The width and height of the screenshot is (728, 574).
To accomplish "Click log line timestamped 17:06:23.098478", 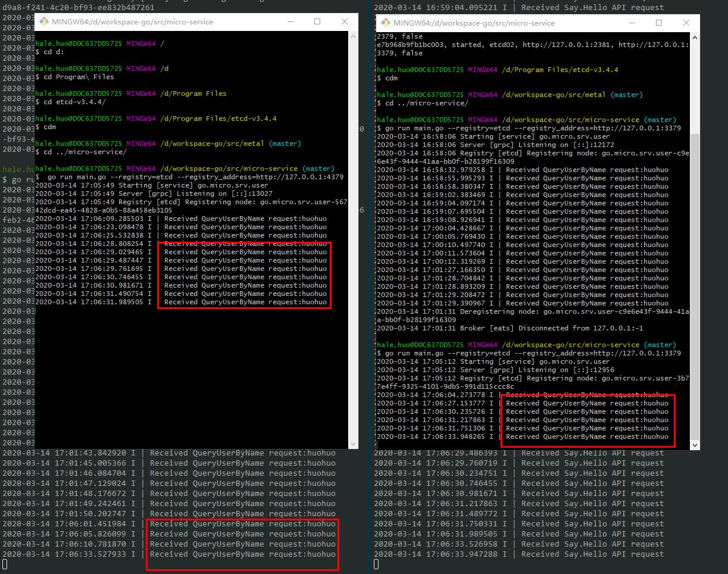I will 181,227.
